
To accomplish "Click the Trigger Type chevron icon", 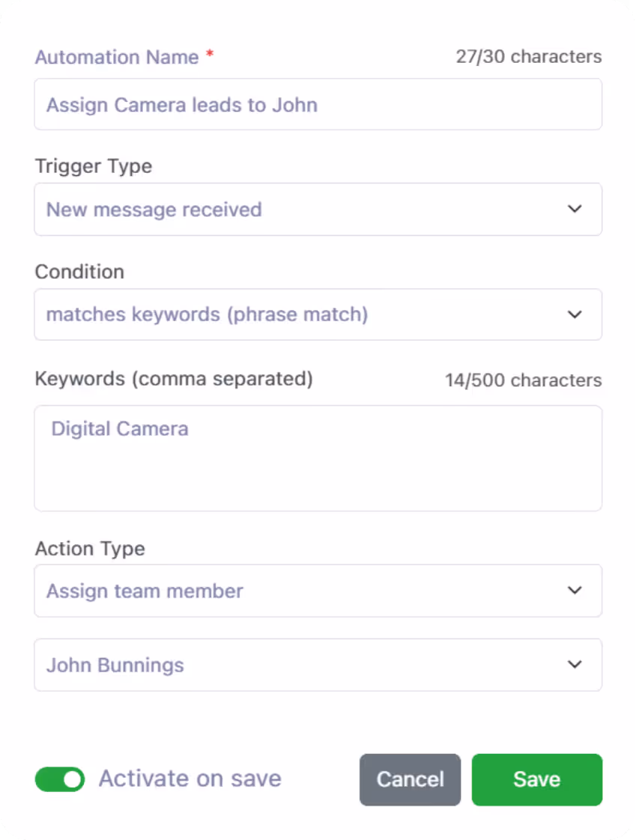I will tap(575, 210).
